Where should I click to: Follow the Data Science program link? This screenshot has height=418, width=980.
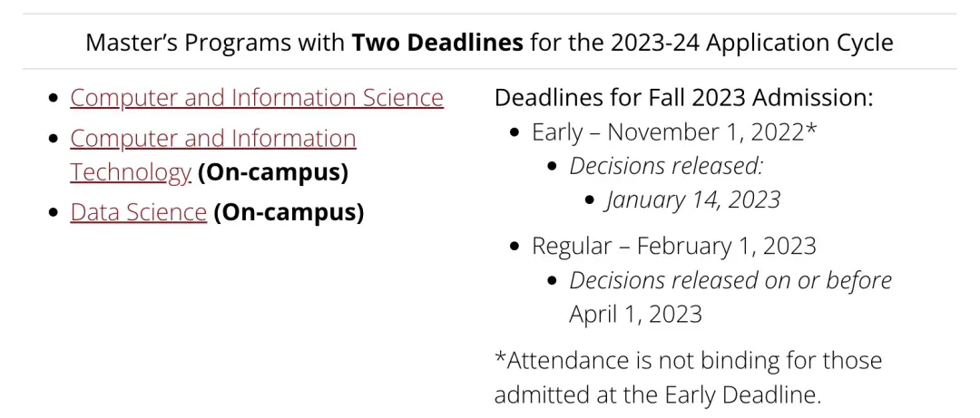(138, 212)
